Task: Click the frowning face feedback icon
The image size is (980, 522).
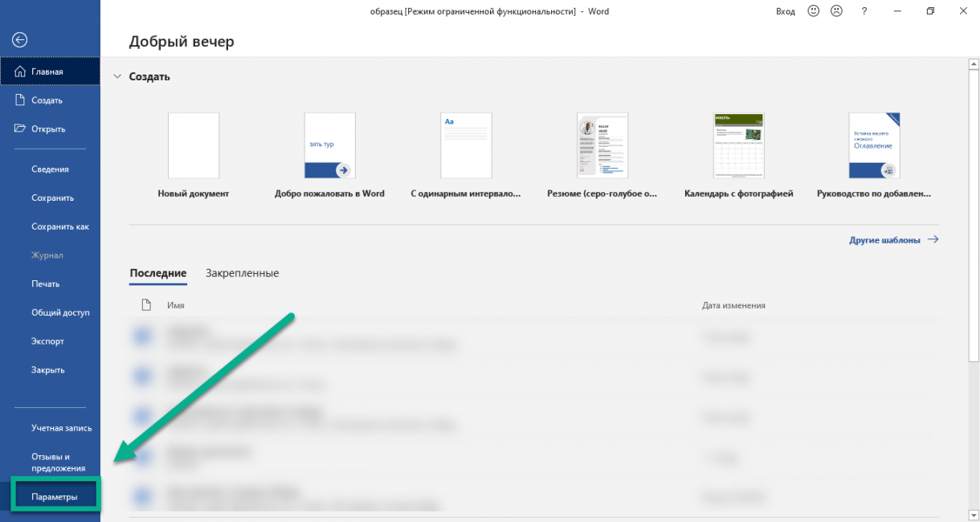Action: 836,11
